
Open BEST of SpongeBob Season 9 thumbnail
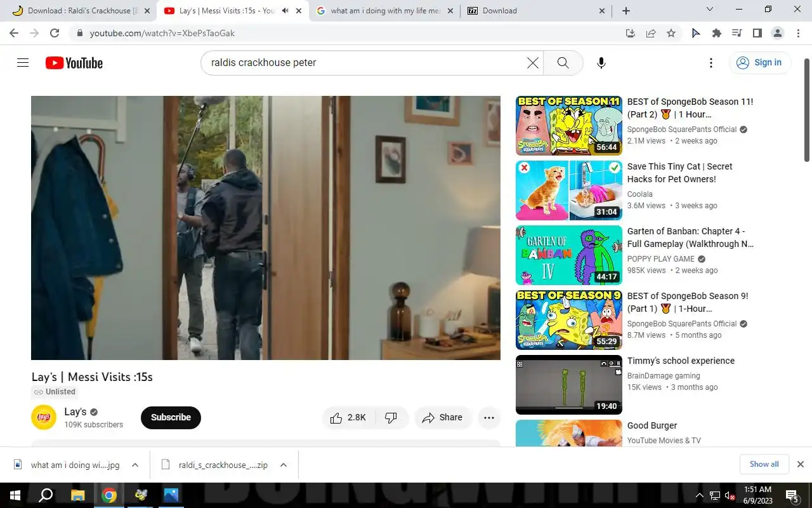coord(569,320)
